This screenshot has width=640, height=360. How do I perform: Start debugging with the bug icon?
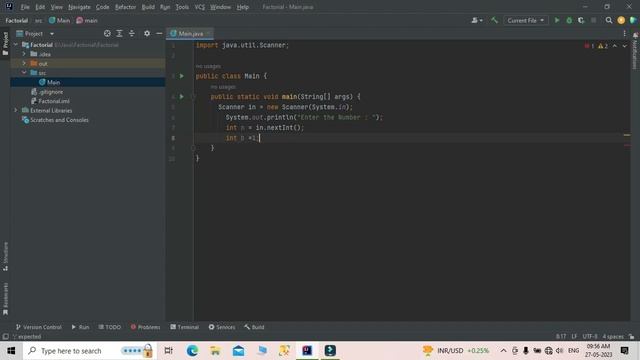[569, 20]
